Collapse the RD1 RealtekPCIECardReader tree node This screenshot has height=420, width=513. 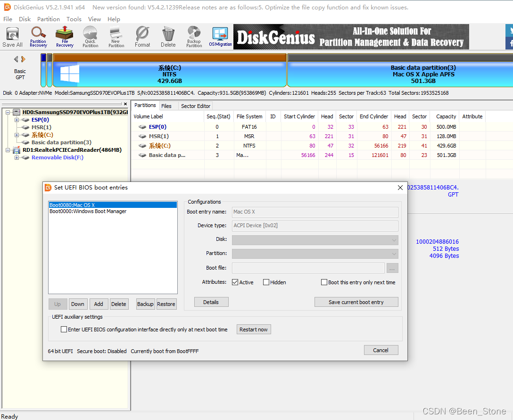click(8, 150)
